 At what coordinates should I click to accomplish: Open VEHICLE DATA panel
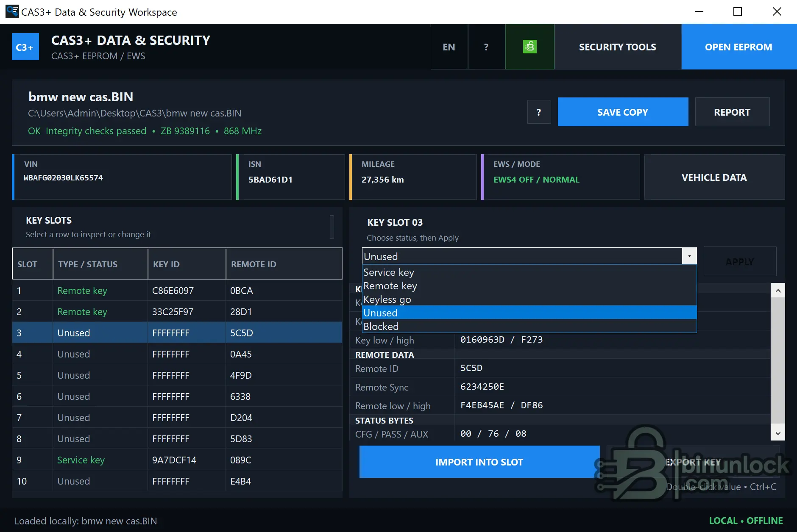tap(714, 177)
